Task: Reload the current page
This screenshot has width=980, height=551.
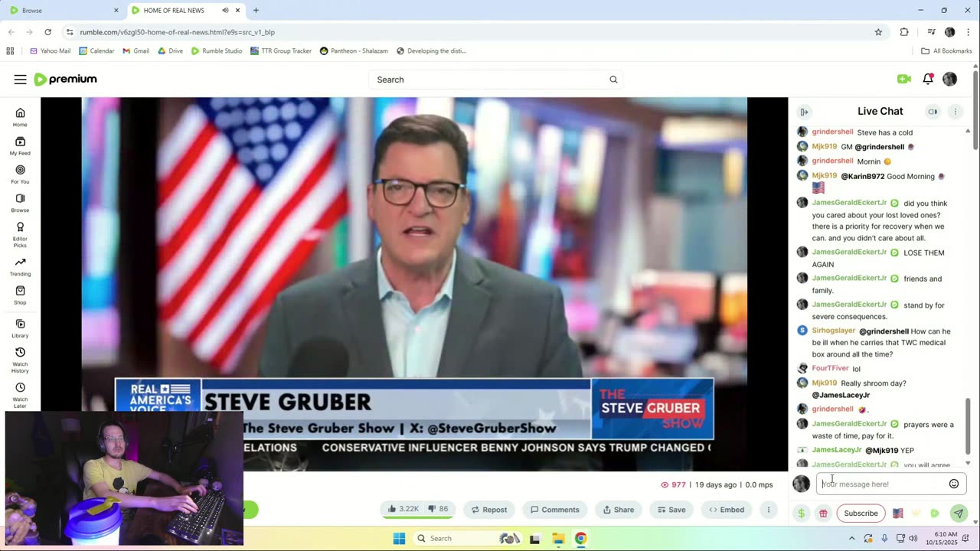Action: click(x=47, y=32)
